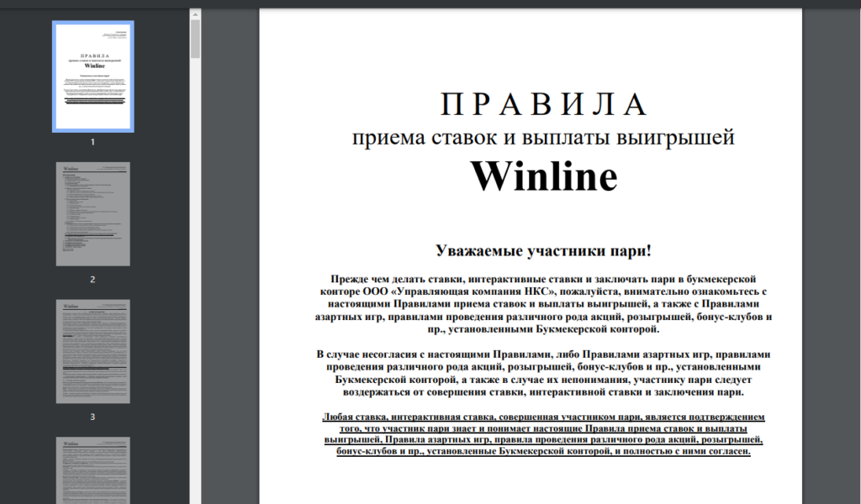The width and height of the screenshot is (861, 504).
Task: Click page number label 1
Action: (x=92, y=142)
